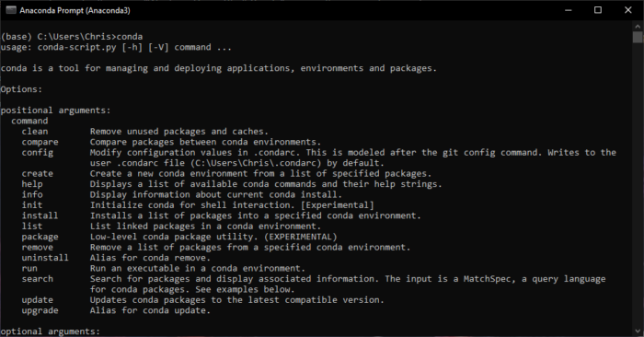Click the vertical scrollbar thumb

point(638,37)
